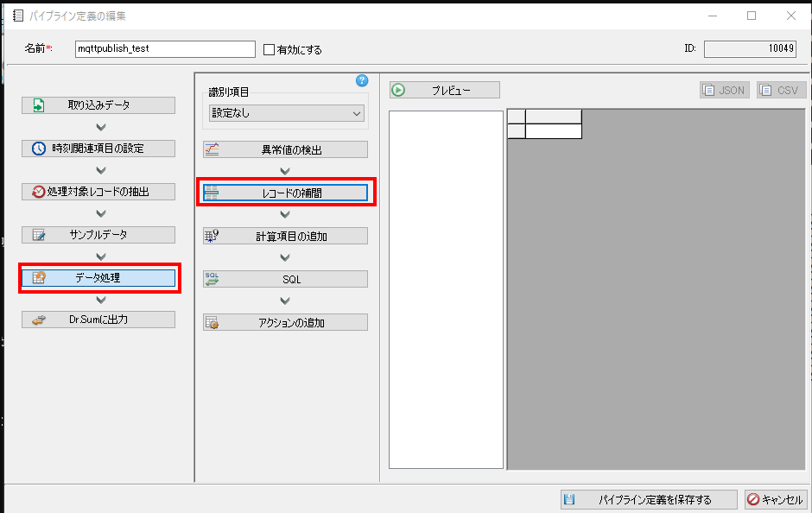The image size is (812, 513).
Task: Click the empty white preview list panel
Action: pos(446,289)
